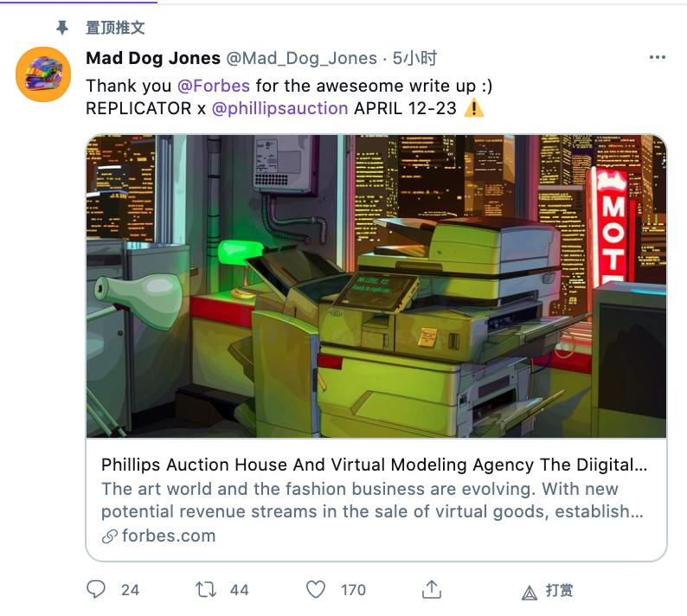Click the 打赏 tip label
Viewport: 687px width, 616px height.
(559, 590)
